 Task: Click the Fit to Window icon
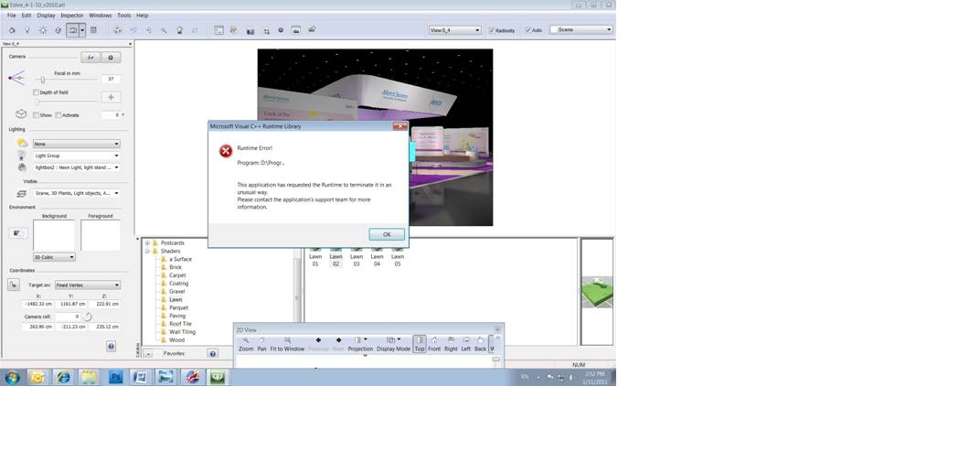tap(287, 341)
